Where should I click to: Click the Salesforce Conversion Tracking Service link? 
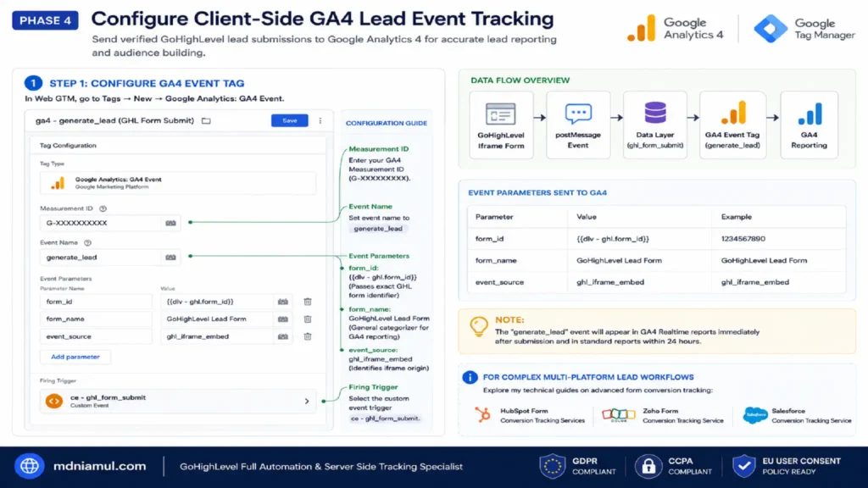coord(797,415)
